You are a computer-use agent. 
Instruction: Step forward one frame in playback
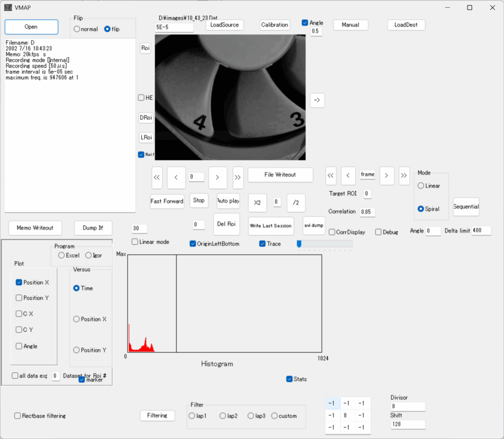(x=218, y=178)
